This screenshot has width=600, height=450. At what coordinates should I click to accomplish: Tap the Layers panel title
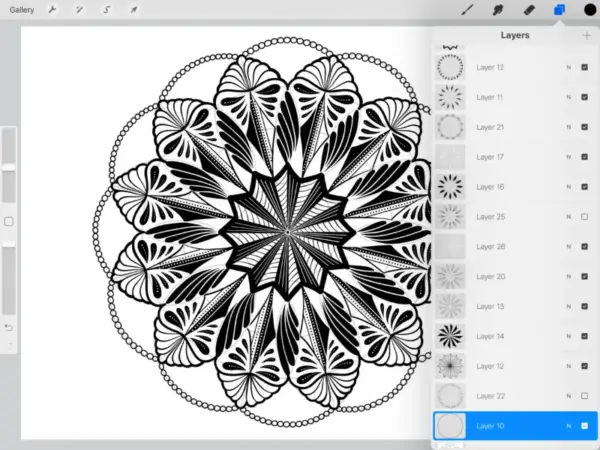(x=515, y=35)
